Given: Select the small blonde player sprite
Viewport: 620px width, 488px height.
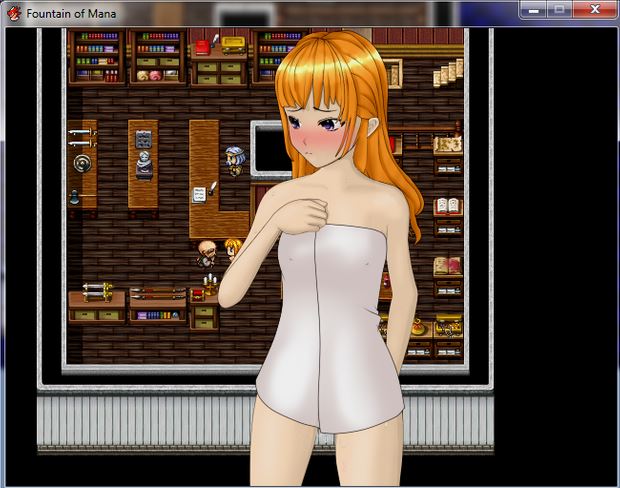Looking at the screenshot, I should pyautogui.click(x=232, y=247).
